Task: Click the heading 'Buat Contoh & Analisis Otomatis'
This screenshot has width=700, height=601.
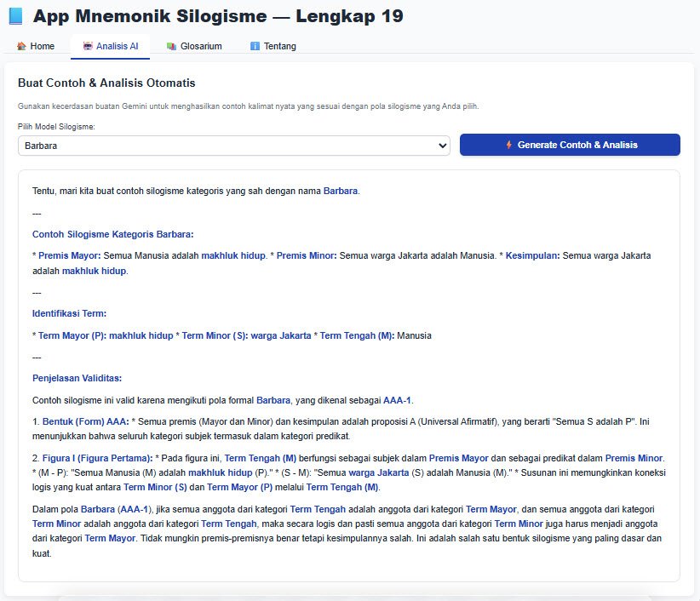Action: (x=106, y=83)
